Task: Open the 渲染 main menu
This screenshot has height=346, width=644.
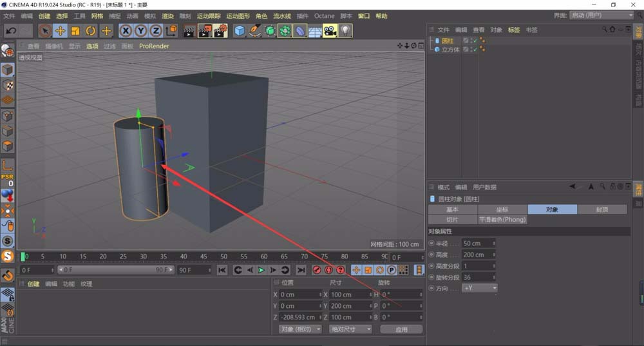Action: pyautogui.click(x=167, y=16)
